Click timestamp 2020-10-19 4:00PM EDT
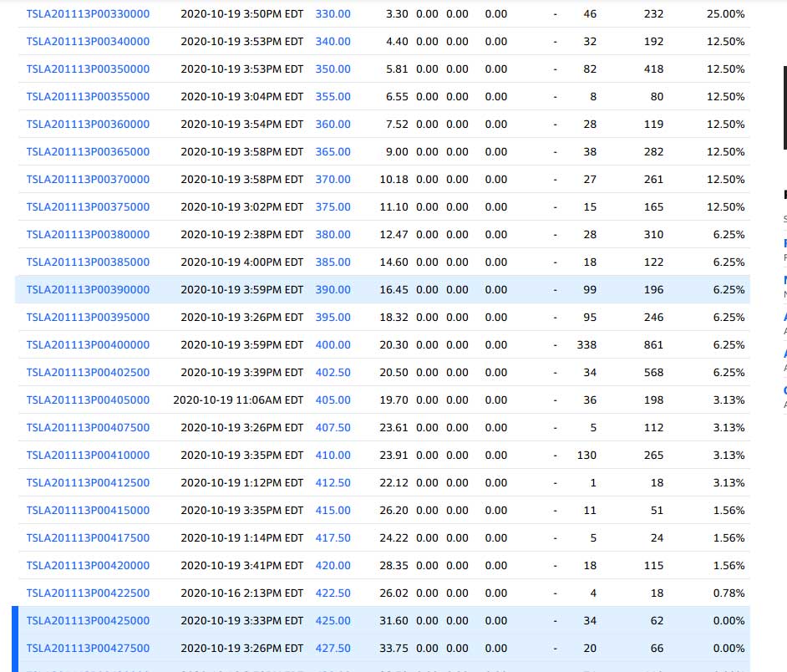 (x=242, y=262)
